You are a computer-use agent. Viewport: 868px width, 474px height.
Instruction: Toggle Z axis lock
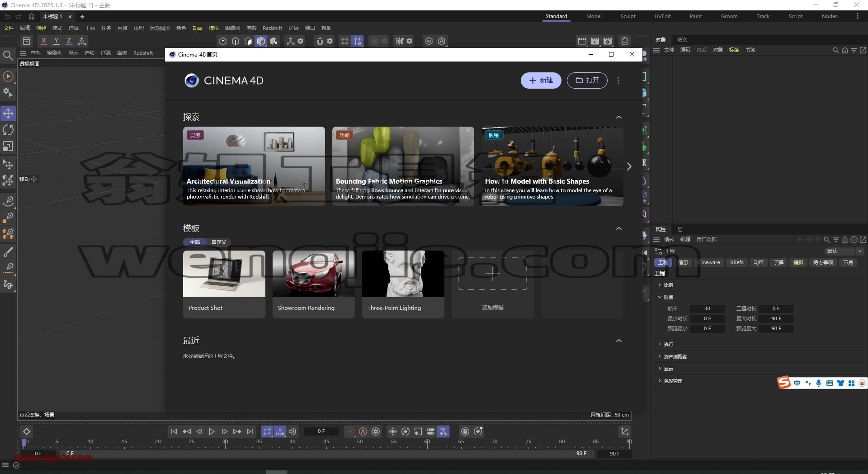point(69,41)
